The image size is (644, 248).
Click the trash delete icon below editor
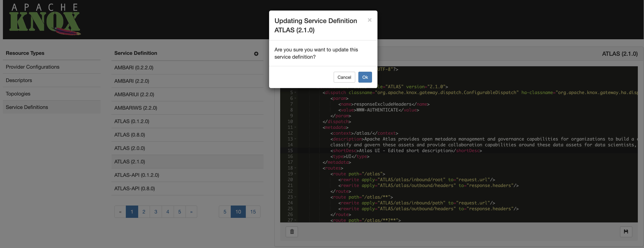(292, 231)
